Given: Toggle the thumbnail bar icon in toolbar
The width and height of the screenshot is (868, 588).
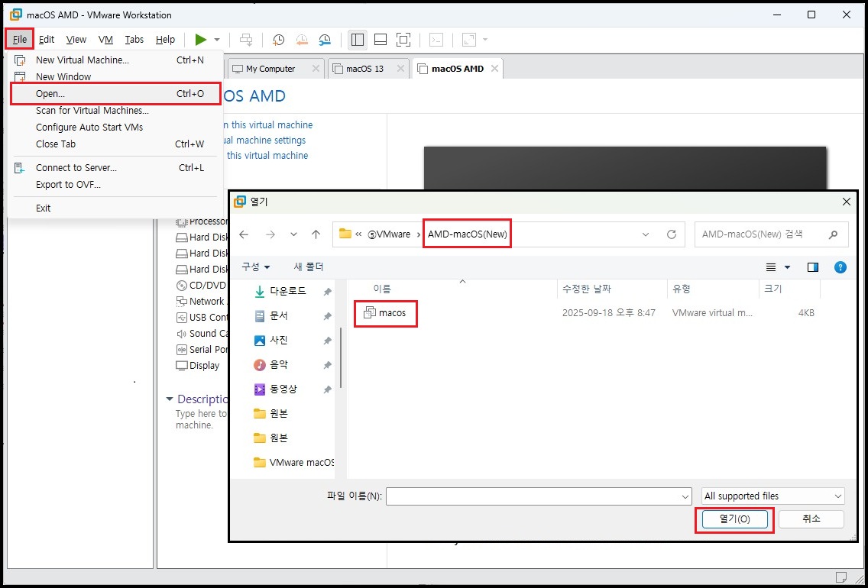Looking at the screenshot, I should tap(381, 39).
